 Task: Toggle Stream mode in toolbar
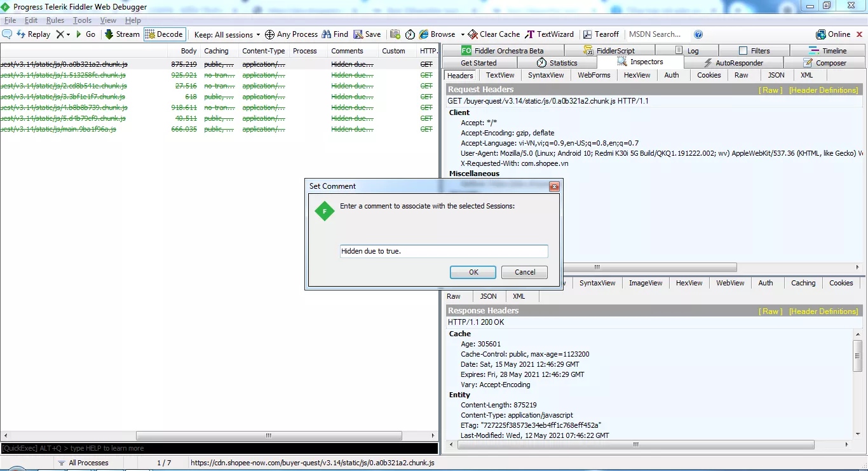coord(122,34)
